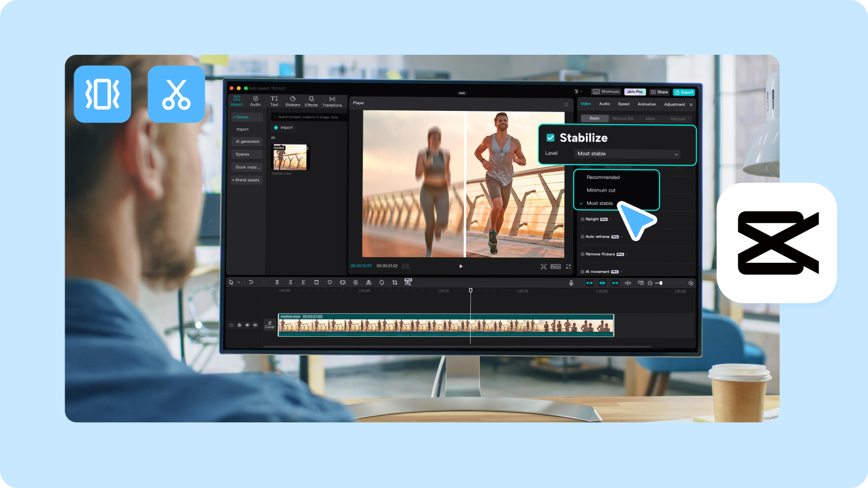This screenshot has width=868, height=488.
Task: Expand the Brand assets section
Action: click(247, 180)
